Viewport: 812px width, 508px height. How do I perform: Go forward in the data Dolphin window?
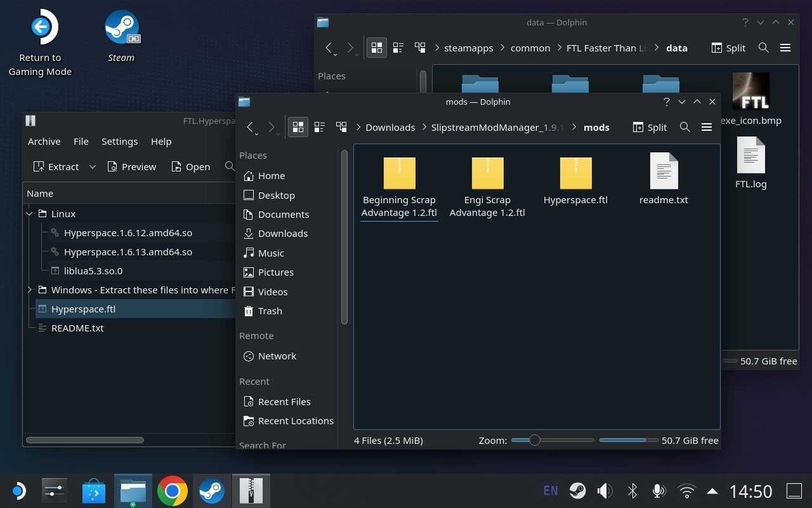(x=350, y=48)
